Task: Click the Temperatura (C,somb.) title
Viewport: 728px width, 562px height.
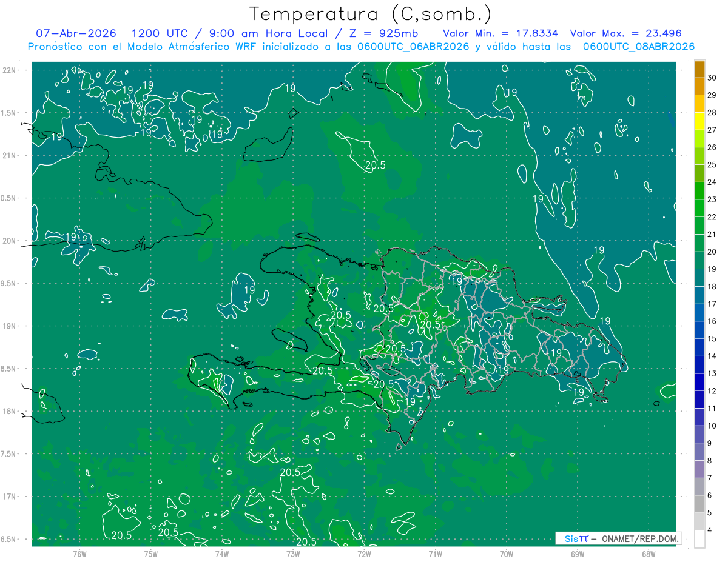Action: pyautogui.click(x=370, y=14)
